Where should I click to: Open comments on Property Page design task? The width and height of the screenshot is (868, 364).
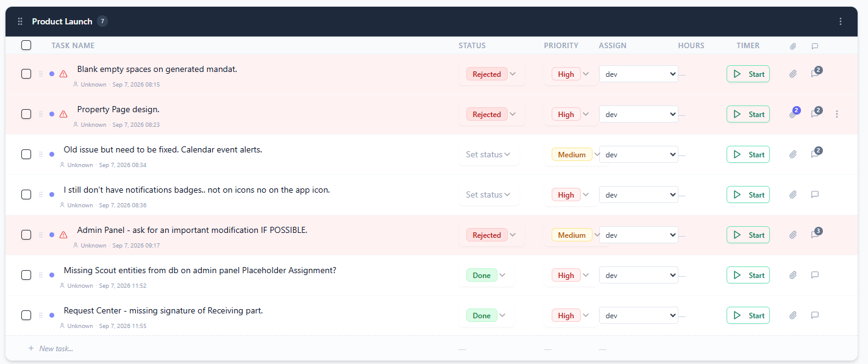tap(815, 114)
